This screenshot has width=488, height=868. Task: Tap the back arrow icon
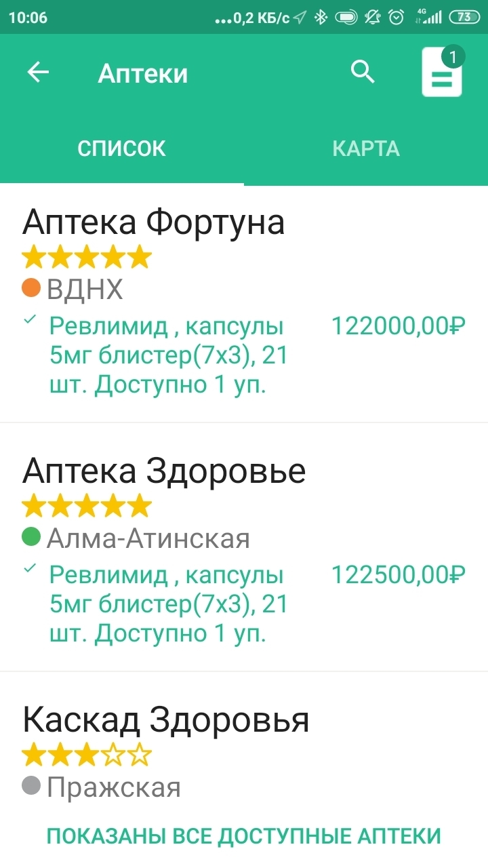(39, 73)
